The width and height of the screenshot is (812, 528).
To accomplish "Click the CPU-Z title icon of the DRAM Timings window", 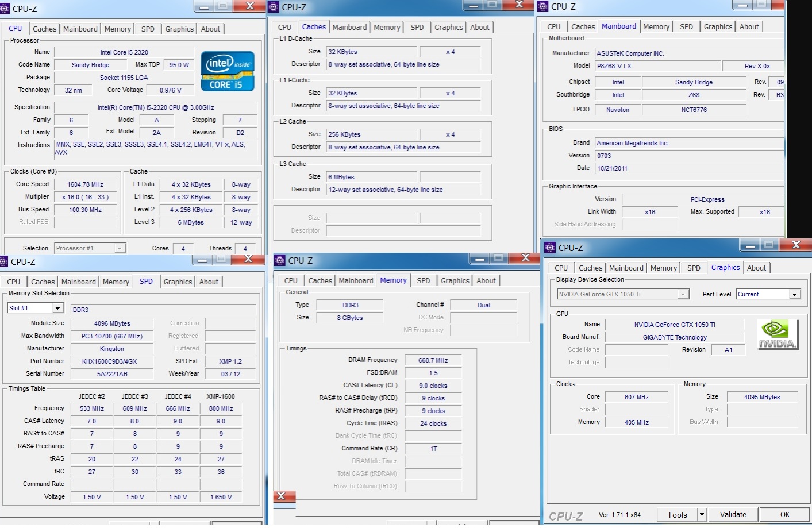I will [280, 260].
